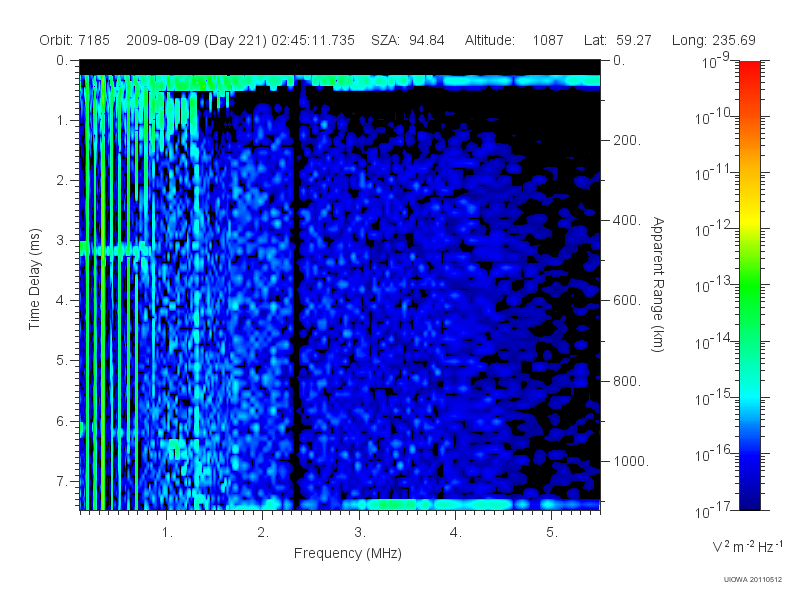This screenshot has width=800, height=600.
Task: Click the 4. tick on Time Delay axis
Action: tap(61, 300)
